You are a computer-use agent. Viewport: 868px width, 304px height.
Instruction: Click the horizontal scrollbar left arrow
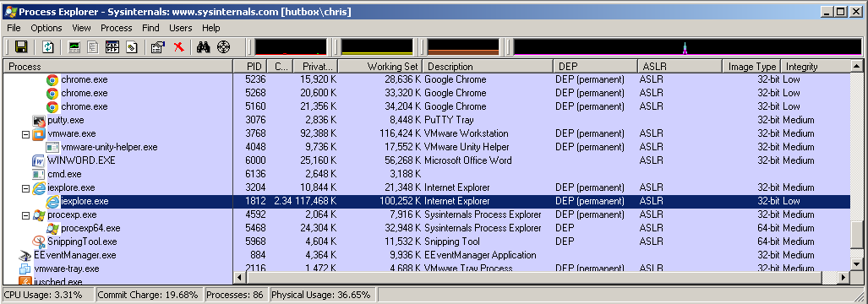point(241,278)
